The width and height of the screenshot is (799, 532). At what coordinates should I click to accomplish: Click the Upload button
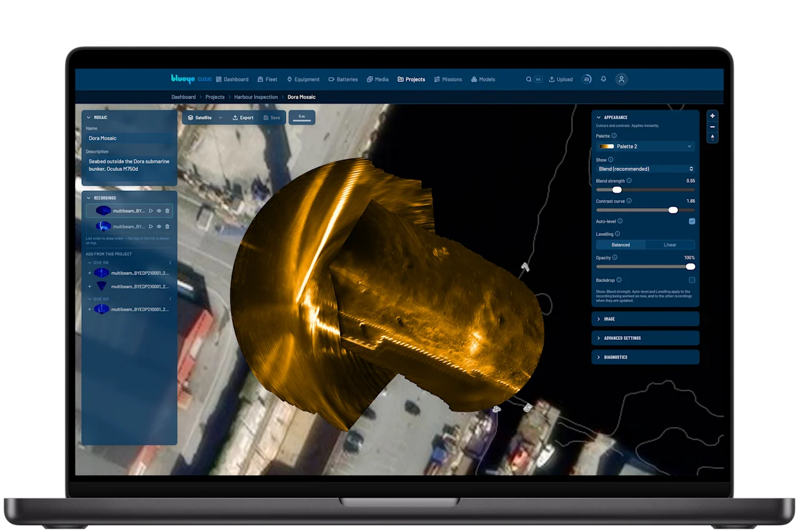561,79
